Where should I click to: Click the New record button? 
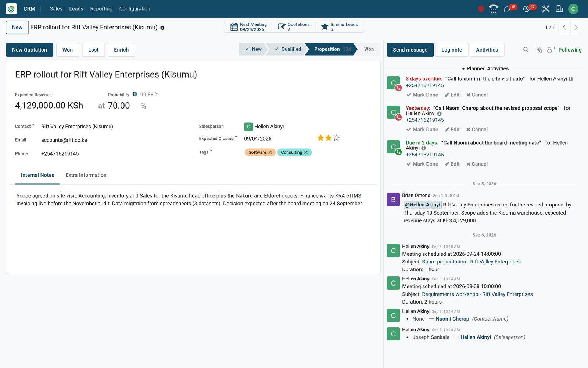click(17, 28)
